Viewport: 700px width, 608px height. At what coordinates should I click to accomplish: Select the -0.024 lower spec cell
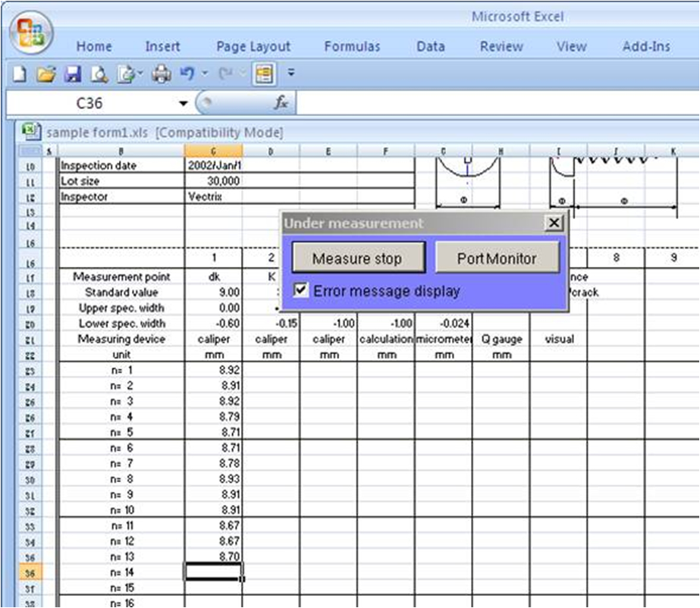[444, 324]
